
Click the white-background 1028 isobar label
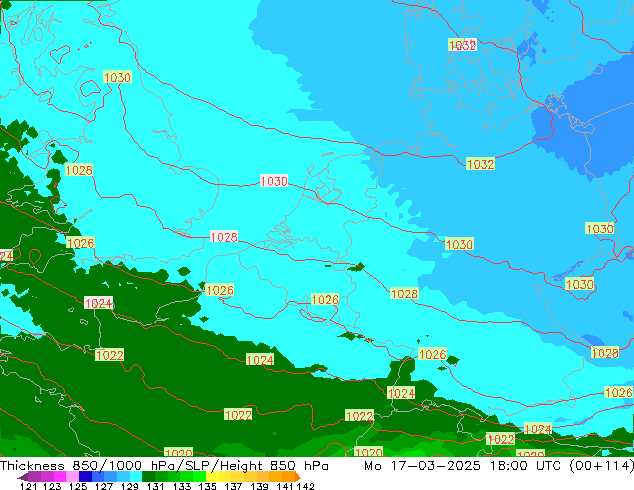pyautogui.click(x=224, y=237)
